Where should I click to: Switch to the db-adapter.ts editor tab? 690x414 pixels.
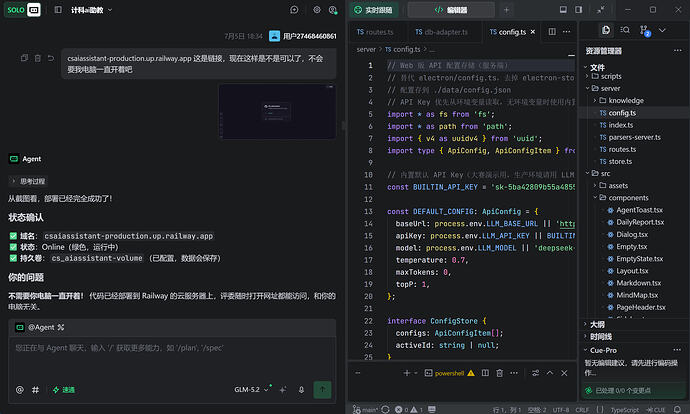[x=441, y=32]
